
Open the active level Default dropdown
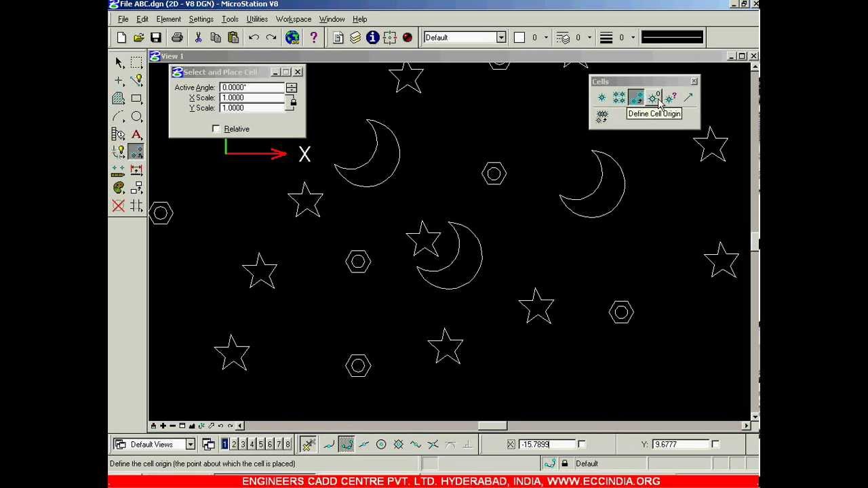pos(501,37)
